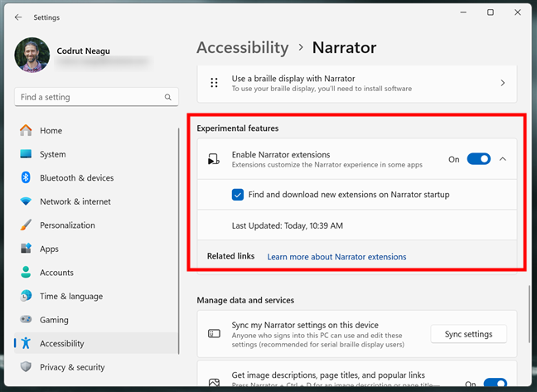Click the Home house icon
Screen dimensions: 537x392
(26, 130)
